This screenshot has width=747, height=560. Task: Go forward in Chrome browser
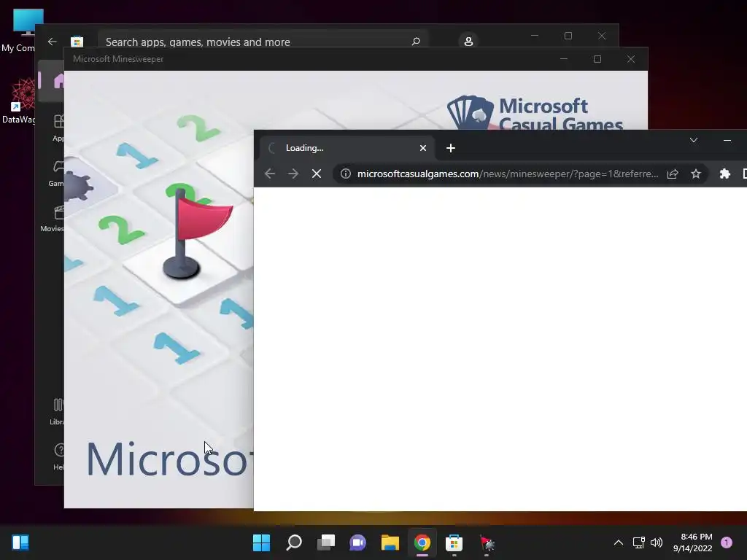pyautogui.click(x=293, y=174)
